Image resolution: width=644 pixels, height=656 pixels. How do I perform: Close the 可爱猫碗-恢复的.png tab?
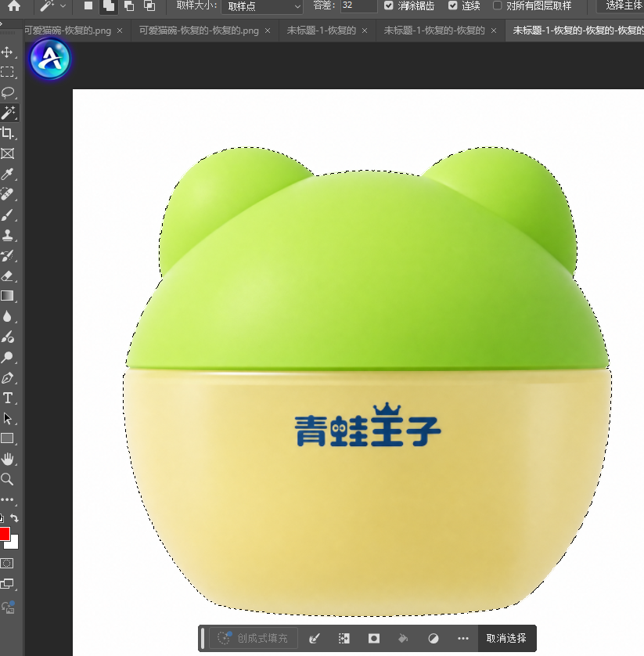(x=120, y=31)
